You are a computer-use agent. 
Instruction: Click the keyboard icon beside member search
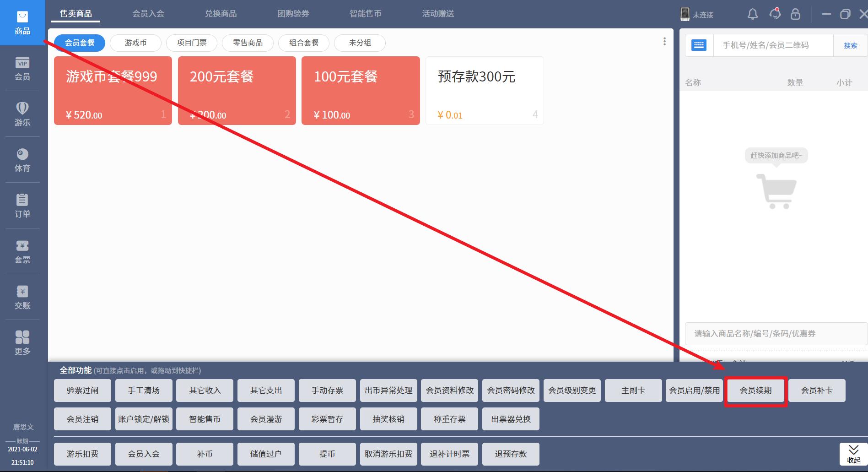699,45
